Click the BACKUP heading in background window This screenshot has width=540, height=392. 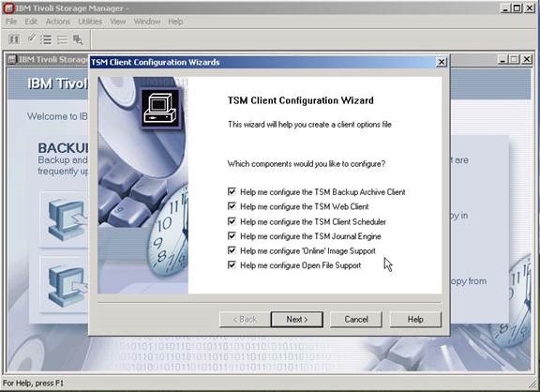click(x=63, y=148)
